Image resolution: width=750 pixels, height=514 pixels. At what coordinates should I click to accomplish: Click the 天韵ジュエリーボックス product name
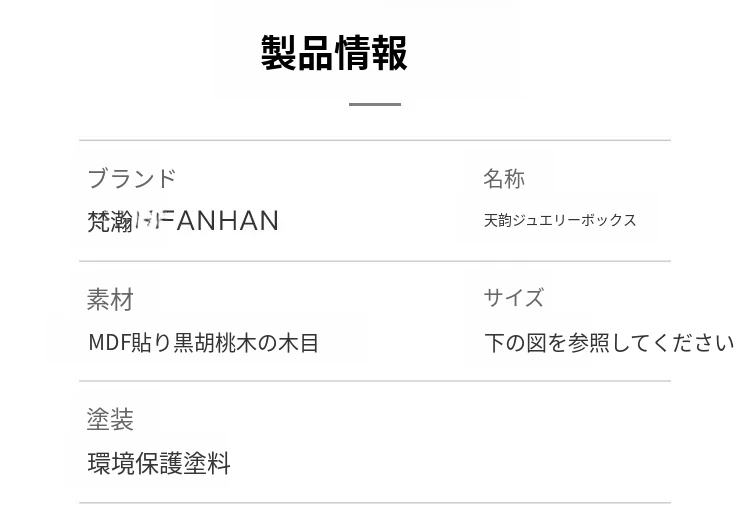tap(560, 221)
